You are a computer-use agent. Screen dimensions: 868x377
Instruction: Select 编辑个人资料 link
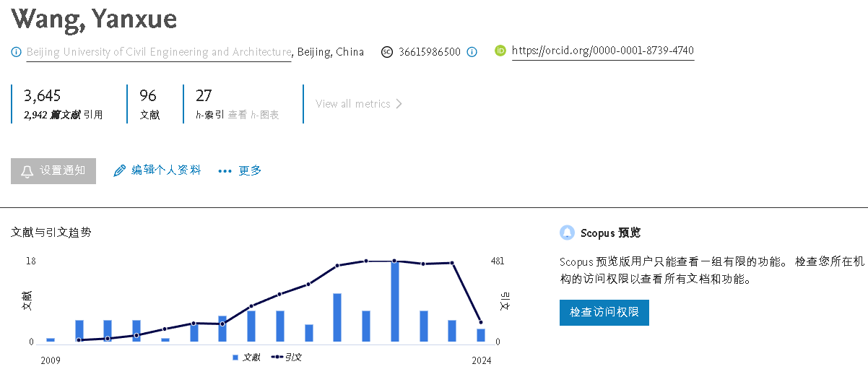pos(165,170)
